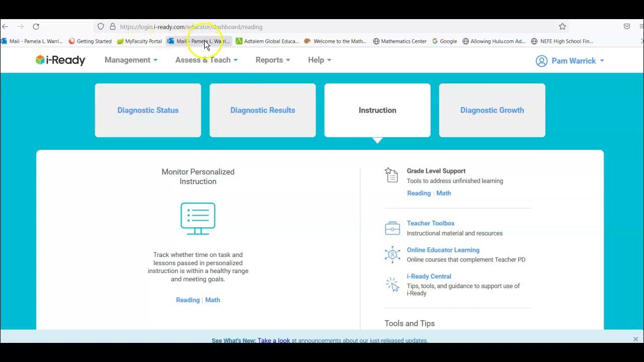Dismiss the See What's New banner
Screen dimensions: 644x362
tap(635, 339)
